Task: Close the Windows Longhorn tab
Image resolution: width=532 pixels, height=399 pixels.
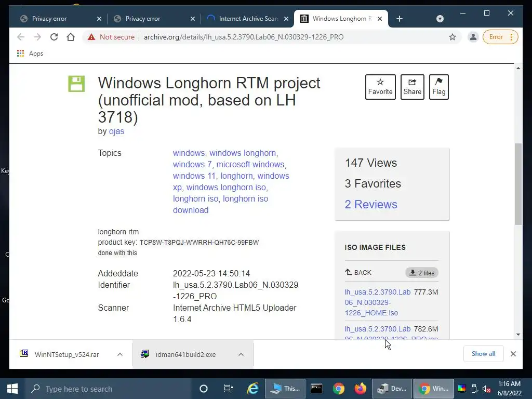Action: coord(380,19)
